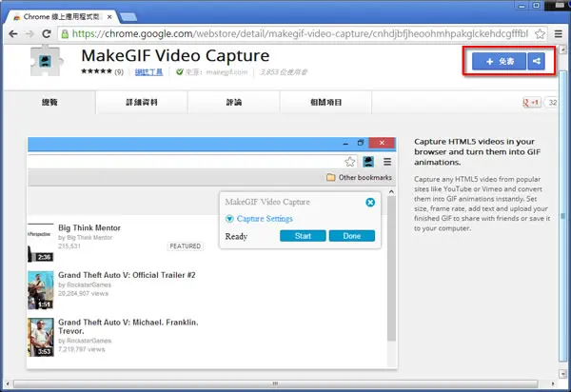Click the Capture HTML5 videos description heading
The height and width of the screenshot is (392, 571).
click(478, 152)
